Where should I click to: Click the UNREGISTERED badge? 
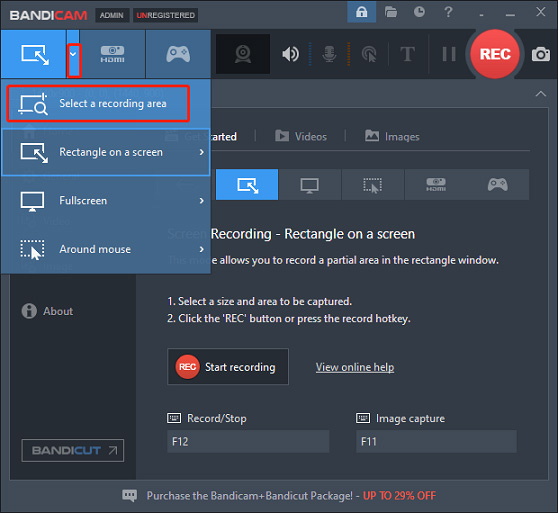point(165,15)
